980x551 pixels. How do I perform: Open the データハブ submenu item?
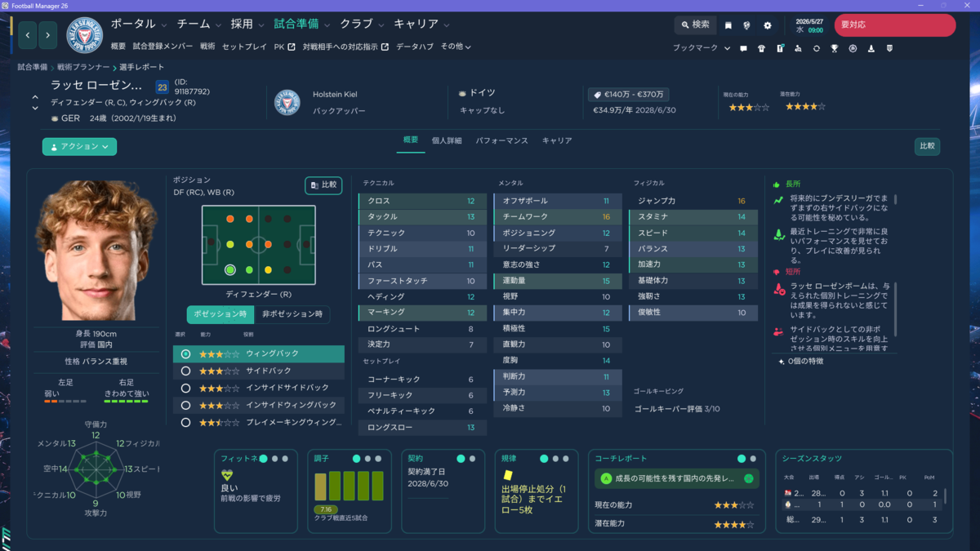point(415,47)
